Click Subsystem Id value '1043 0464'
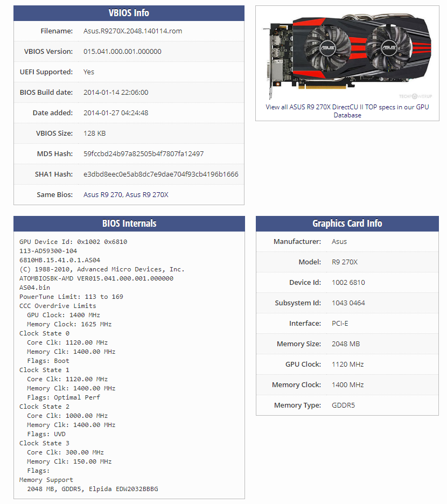 (348, 303)
